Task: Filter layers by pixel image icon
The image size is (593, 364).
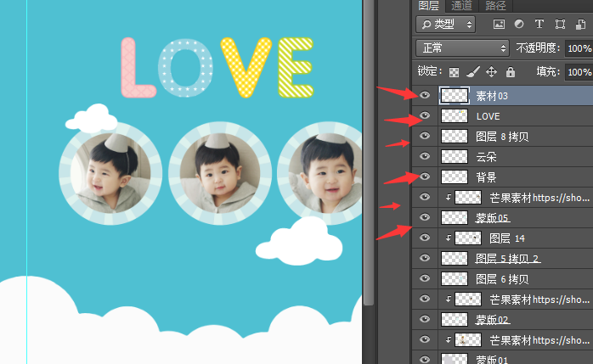Action: (499, 25)
